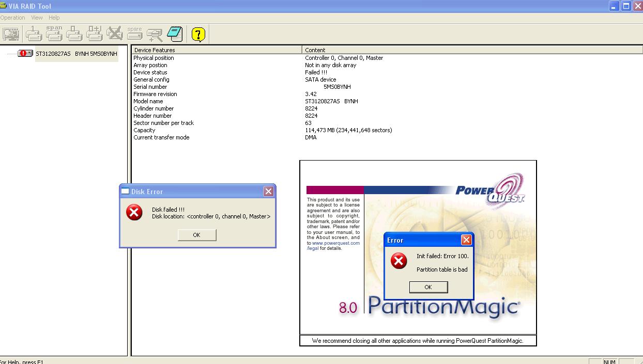This screenshot has width=643, height=364.
Task: Open the Help menu
Action: coord(54,18)
